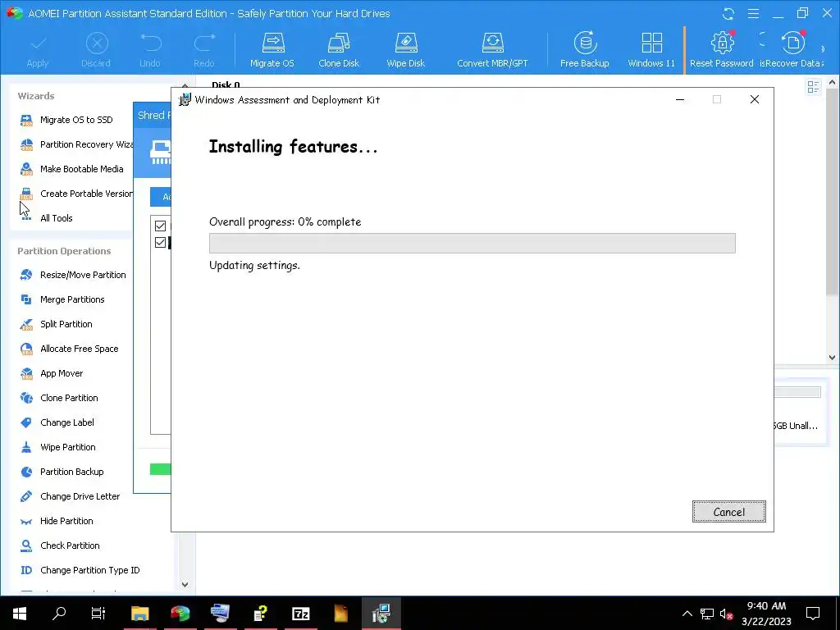840x630 pixels.
Task: Cancel the Windows ADK installation
Action: (728, 512)
